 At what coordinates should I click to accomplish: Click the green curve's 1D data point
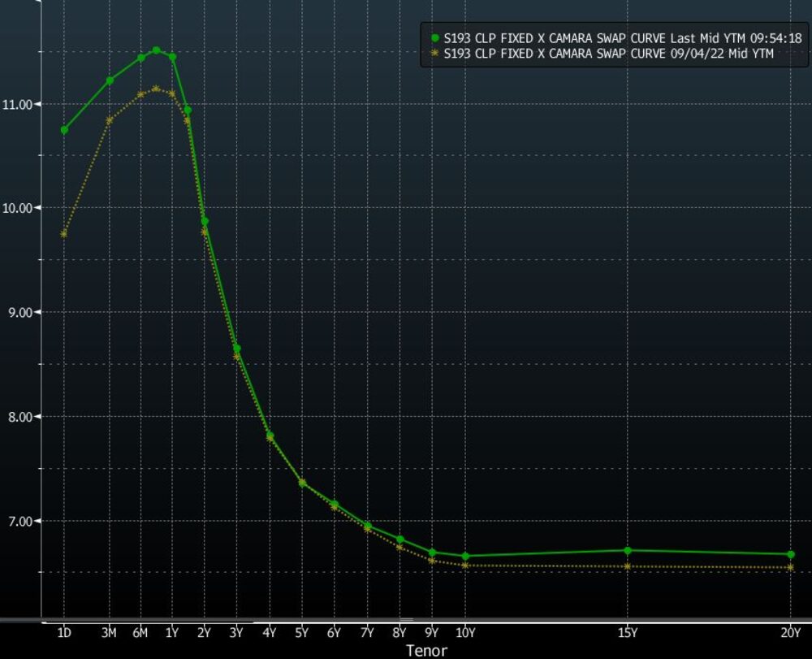pos(64,130)
